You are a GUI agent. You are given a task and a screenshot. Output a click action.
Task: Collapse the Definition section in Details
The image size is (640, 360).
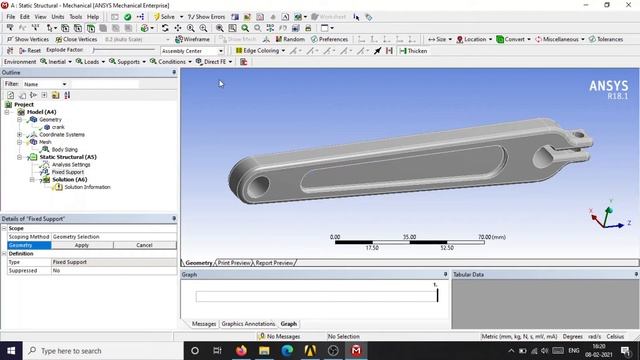pos(4,254)
